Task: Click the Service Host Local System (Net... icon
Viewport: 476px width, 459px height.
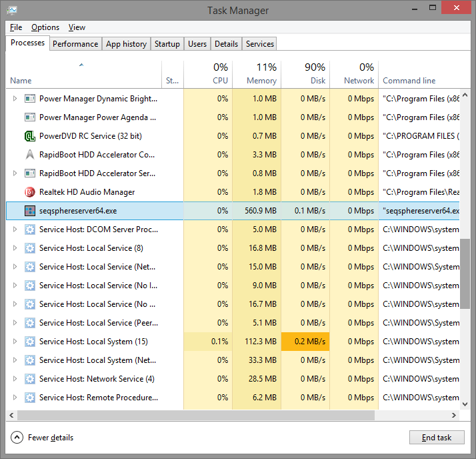Action: coord(30,360)
